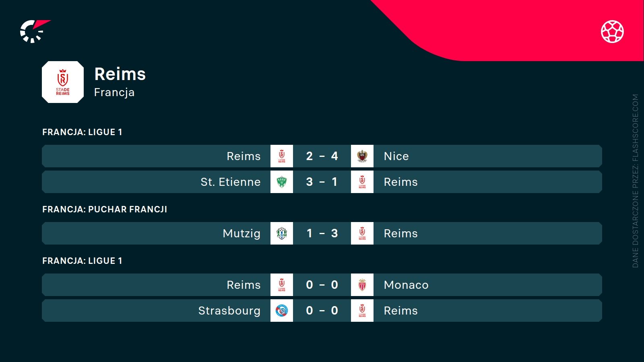Image resolution: width=644 pixels, height=362 pixels.
Task: Click the Francja country label under Reims
Action: [114, 93]
